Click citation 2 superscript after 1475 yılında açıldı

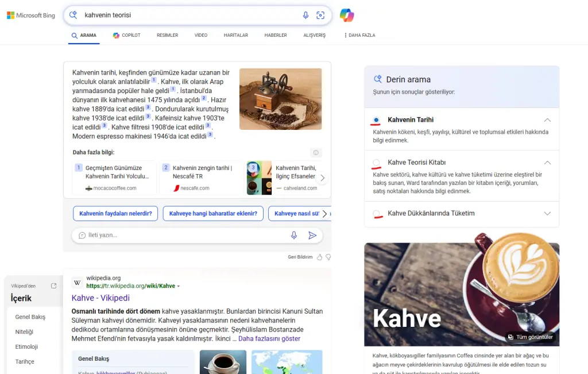click(204, 98)
